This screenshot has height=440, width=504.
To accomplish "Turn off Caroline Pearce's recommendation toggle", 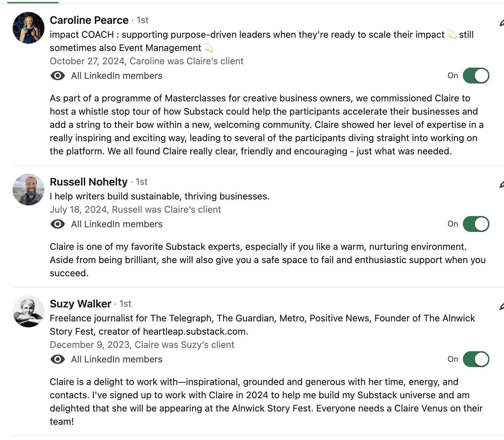I will (476, 76).
